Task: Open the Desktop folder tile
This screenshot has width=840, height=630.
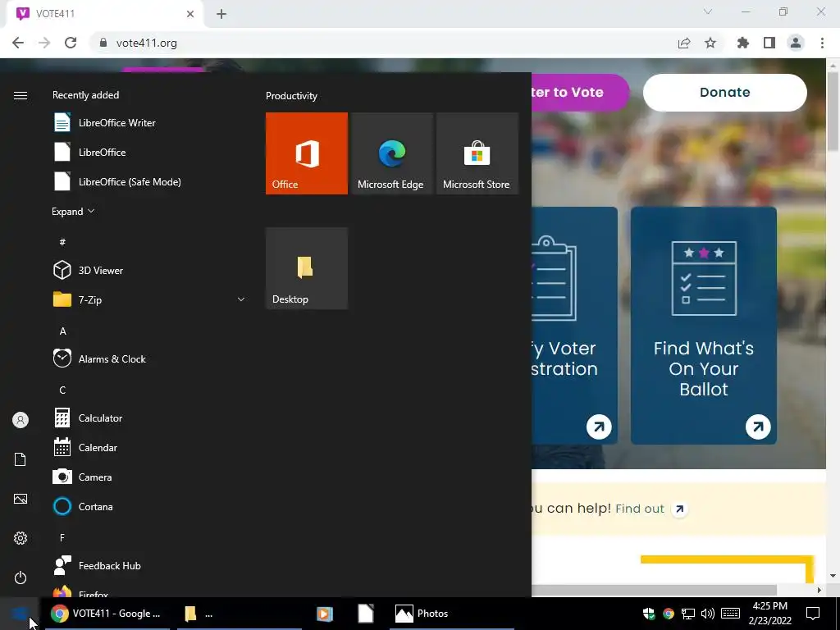Action: 307,268
